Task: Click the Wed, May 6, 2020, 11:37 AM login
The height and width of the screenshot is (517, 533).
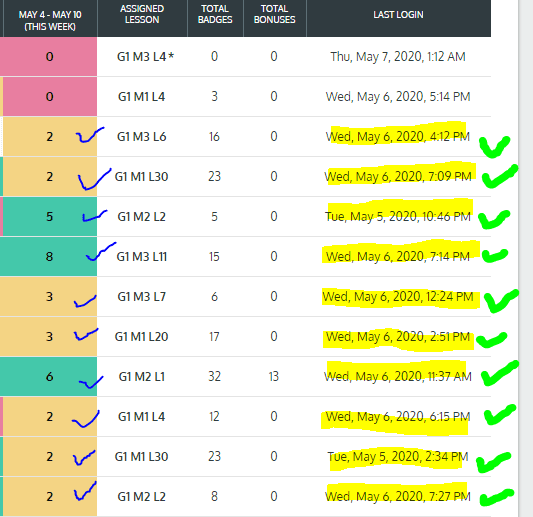Action: point(398,377)
